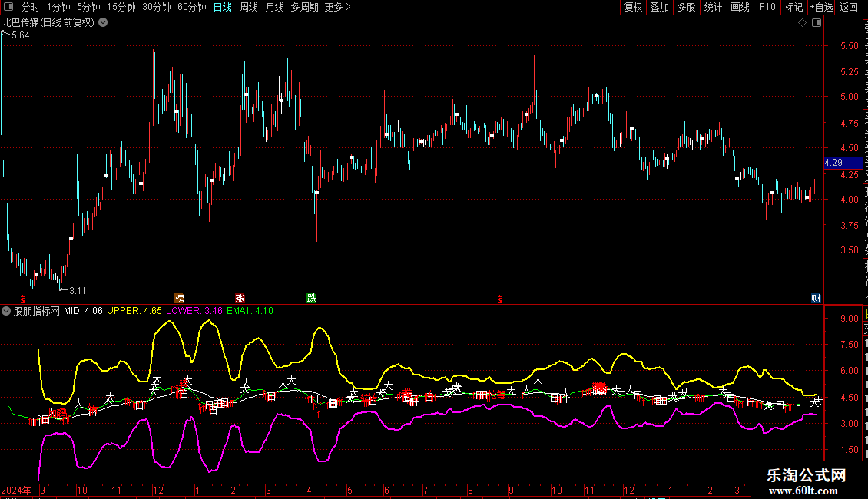868x499 pixels.
Task: Open F10 company info
Action: coord(767,7)
